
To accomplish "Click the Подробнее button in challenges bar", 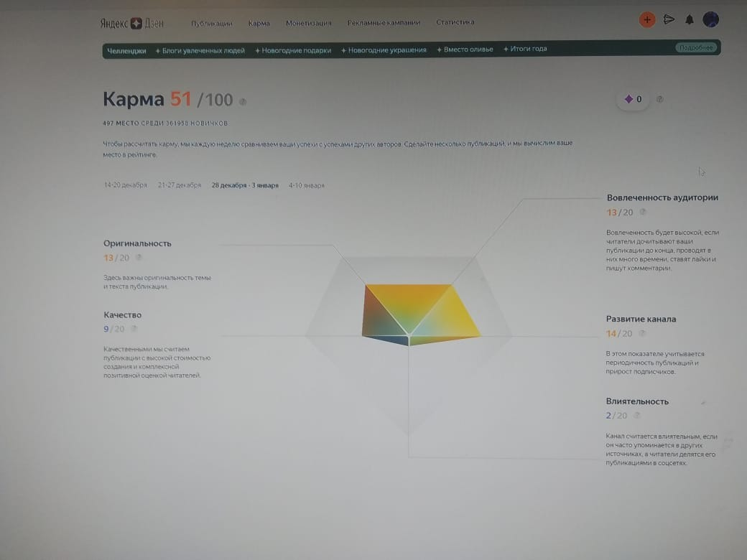I will point(696,47).
